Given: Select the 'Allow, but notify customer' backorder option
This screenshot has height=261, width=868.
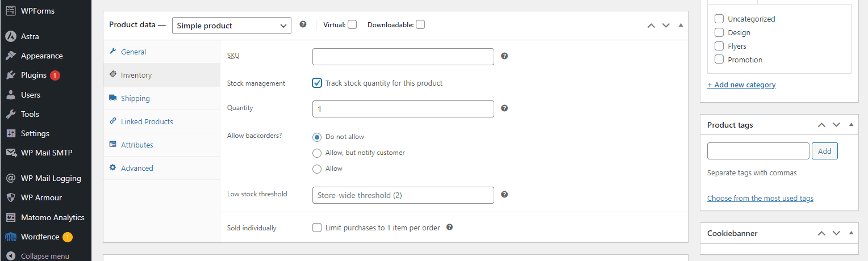Looking at the screenshot, I should [x=317, y=153].
